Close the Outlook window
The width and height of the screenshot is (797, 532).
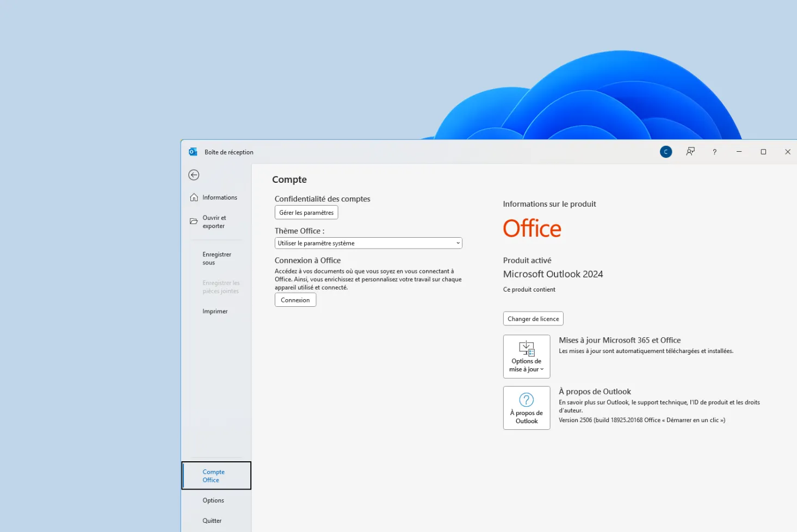tap(787, 152)
